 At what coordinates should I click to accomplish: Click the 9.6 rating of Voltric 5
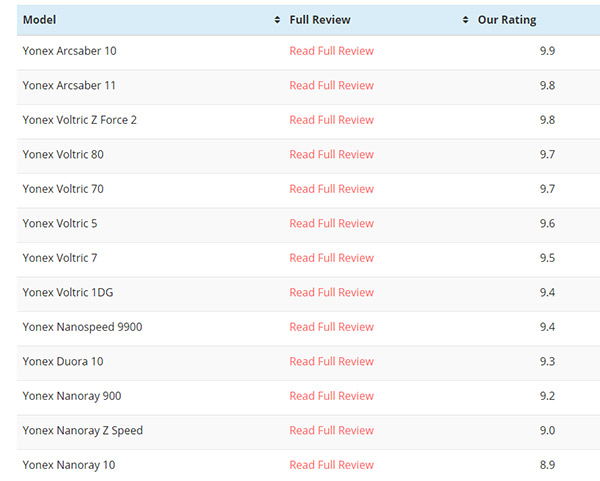click(x=547, y=223)
